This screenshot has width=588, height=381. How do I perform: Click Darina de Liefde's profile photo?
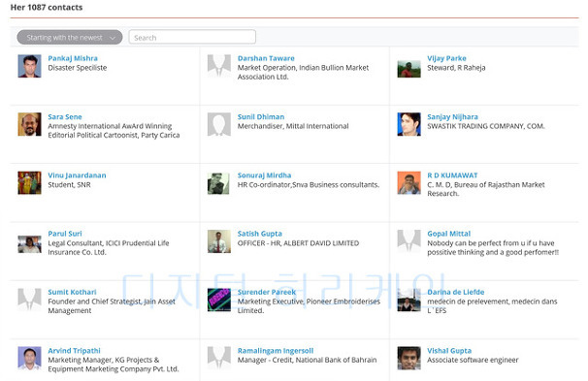click(x=408, y=301)
